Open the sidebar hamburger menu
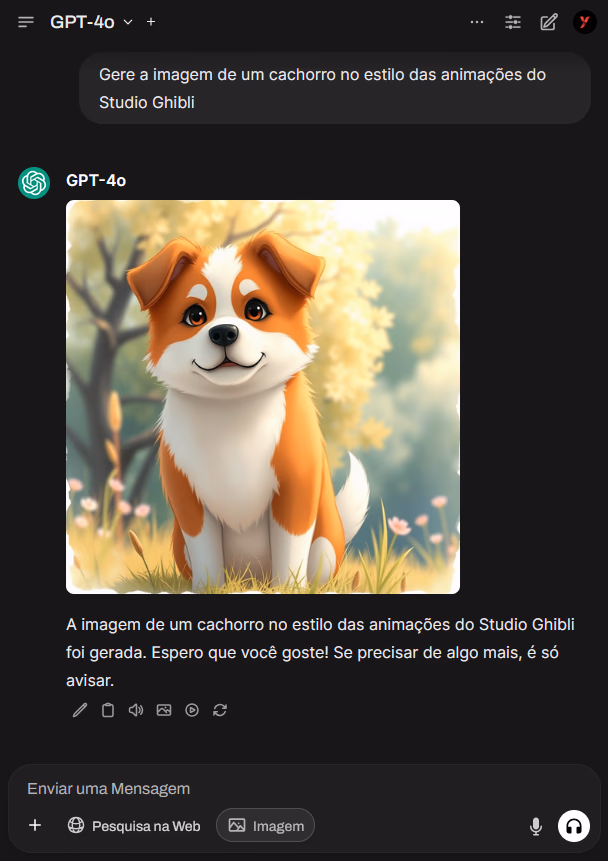The height and width of the screenshot is (861, 608). click(26, 22)
